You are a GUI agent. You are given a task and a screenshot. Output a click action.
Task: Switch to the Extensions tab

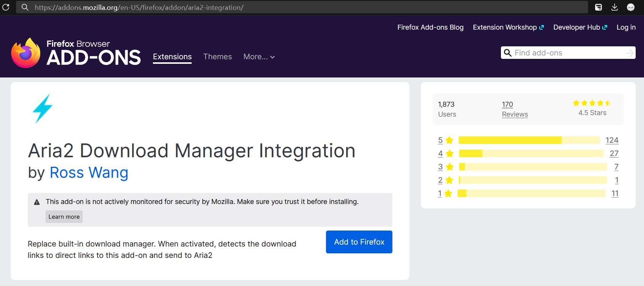(172, 57)
